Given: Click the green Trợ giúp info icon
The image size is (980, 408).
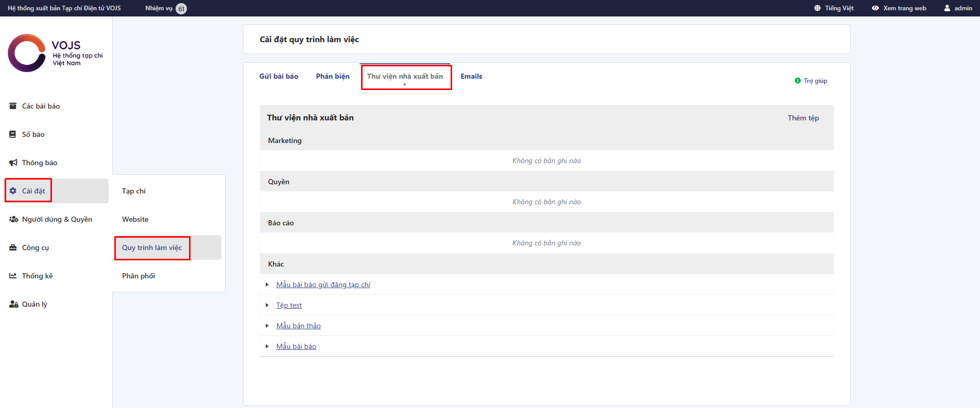Looking at the screenshot, I should pyautogui.click(x=798, y=81).
